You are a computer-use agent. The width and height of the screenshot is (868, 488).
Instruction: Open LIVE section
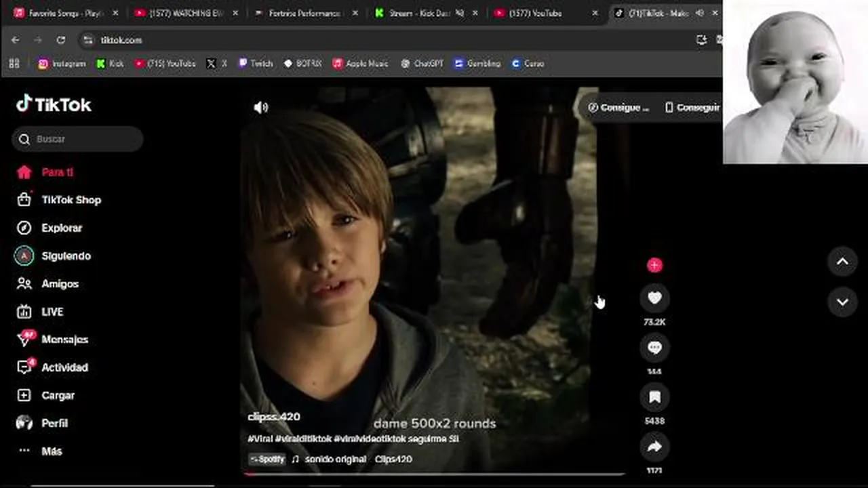pos(39,312)
